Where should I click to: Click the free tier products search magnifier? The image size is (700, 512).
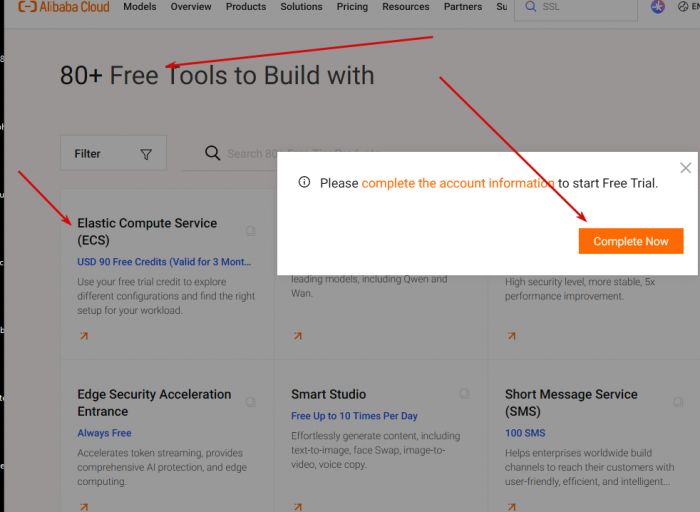(x=212, y=153)
